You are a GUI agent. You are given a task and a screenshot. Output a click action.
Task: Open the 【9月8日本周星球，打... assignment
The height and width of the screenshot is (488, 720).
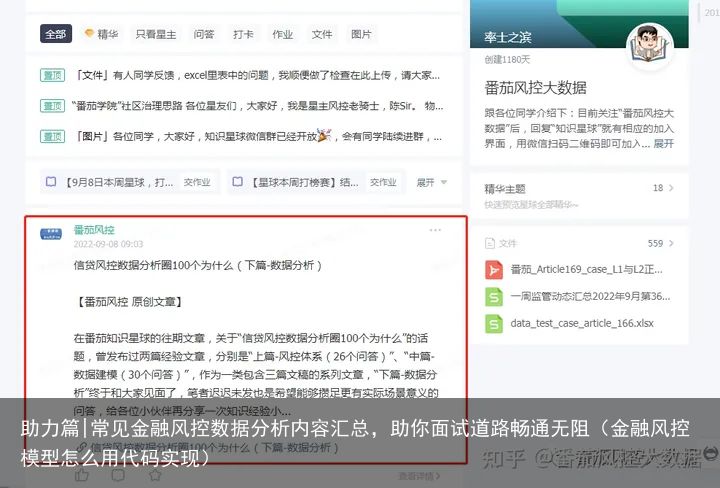coord(118,182)
